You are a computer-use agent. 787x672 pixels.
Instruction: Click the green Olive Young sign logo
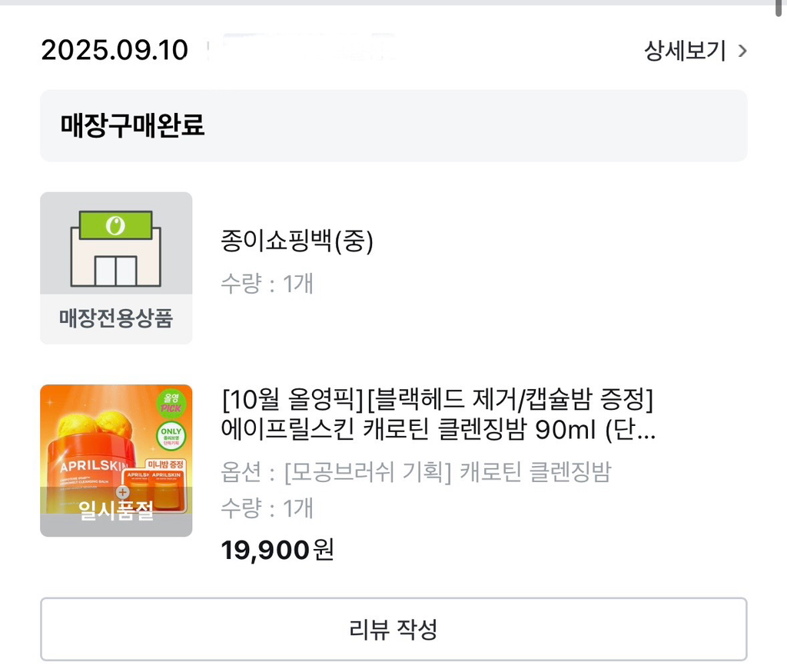coord(116,225)
